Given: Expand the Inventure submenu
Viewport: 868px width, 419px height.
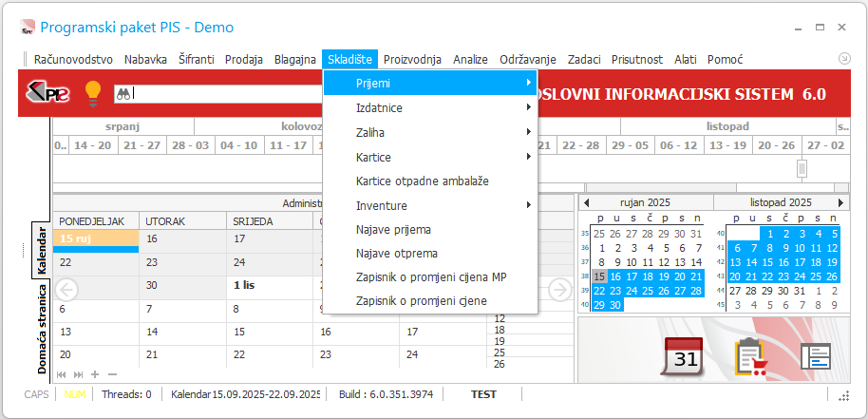Looking at the screenshot, I should click(430, 205).
